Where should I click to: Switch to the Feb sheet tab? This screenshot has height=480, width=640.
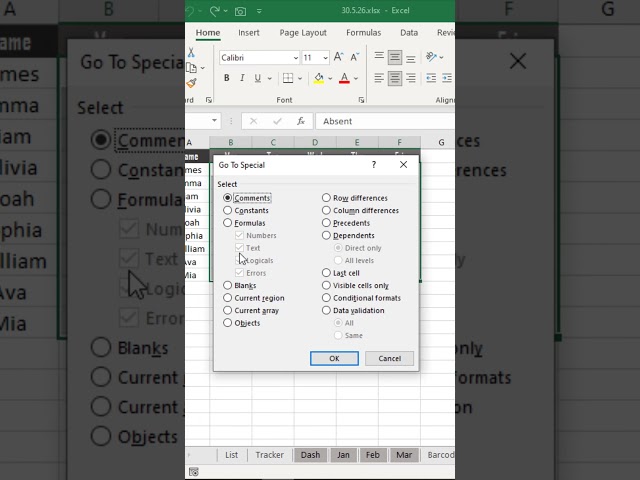click(x=372, y=455)
